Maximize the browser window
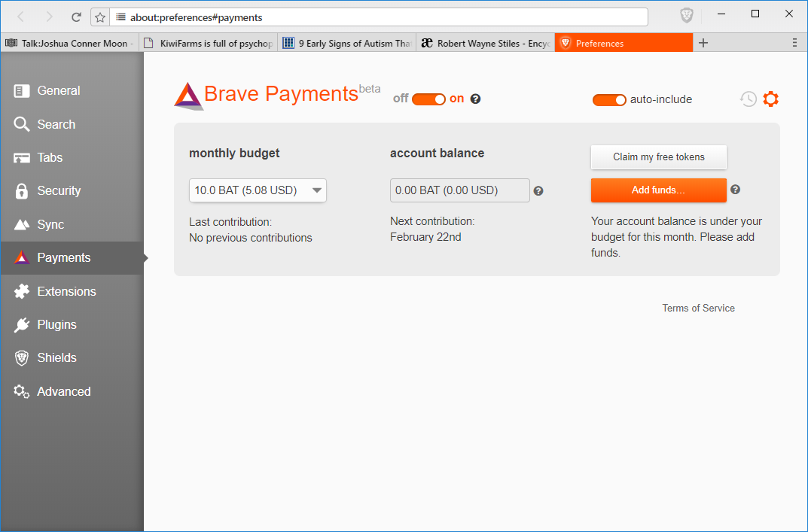The image size is (808, 532). 755,14
